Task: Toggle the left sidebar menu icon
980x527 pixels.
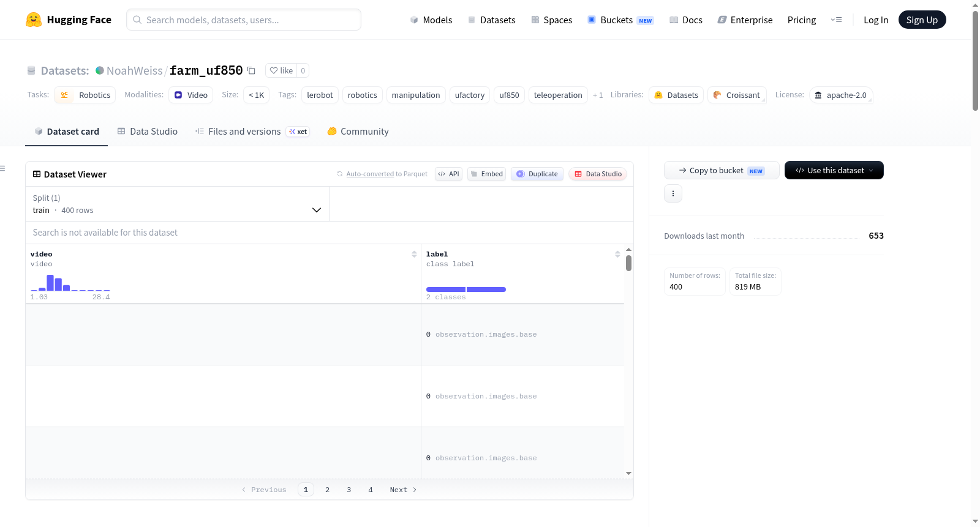Action: [2, 168]
